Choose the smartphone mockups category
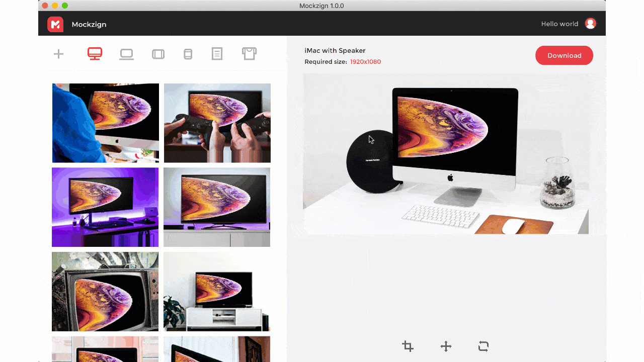 pos(188,54)
